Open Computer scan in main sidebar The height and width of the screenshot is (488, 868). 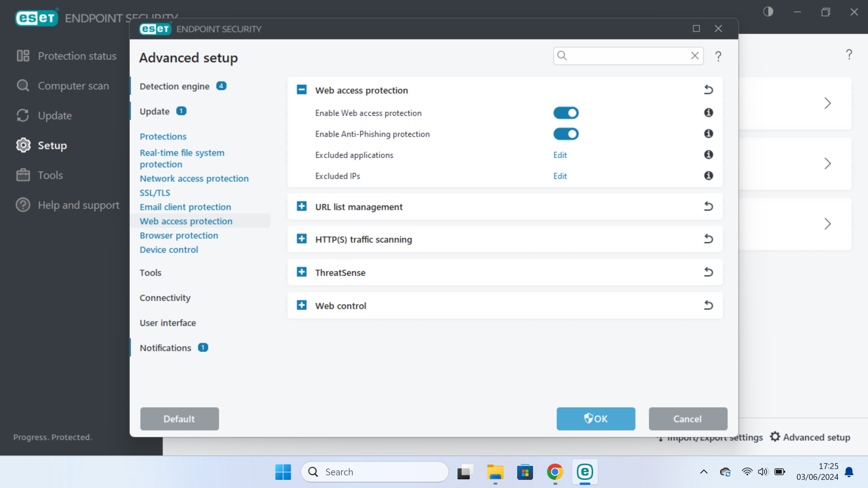point(63,86)
